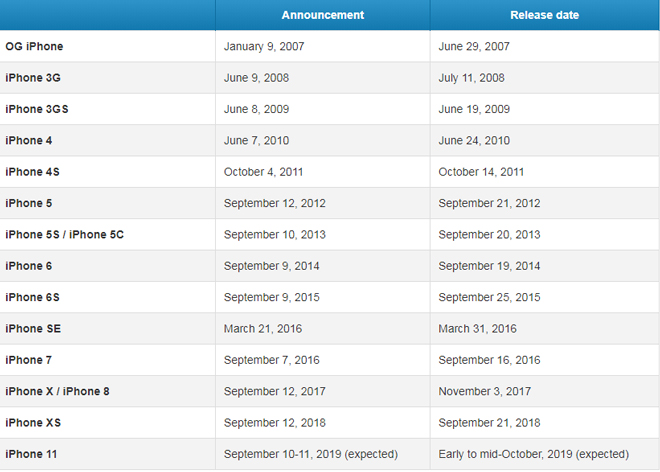Select the March 31, 2016 release date
The image size is (660, 472).
[477, 329]
